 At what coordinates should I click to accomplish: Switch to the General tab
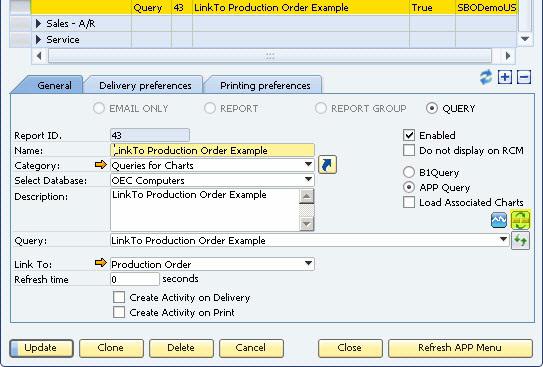(54, 85)
